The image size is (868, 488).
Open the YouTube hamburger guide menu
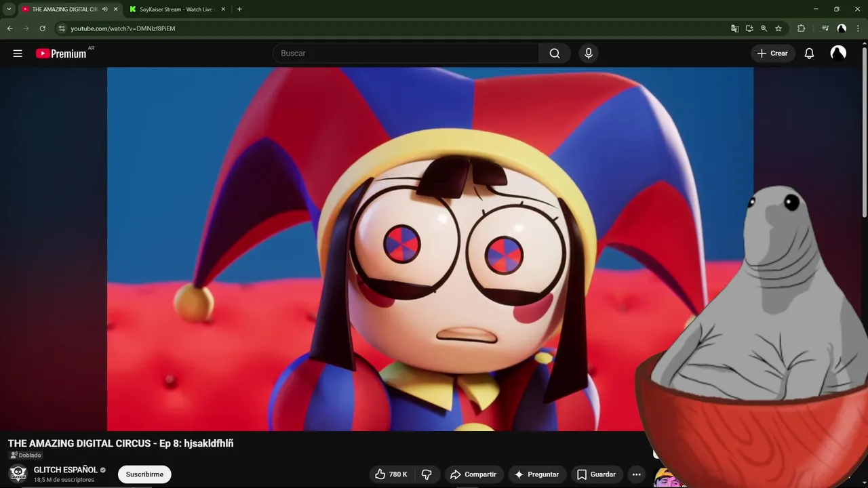[18, 54]
